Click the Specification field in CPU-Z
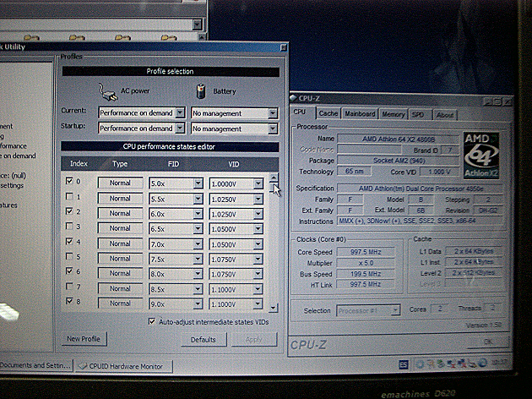 (x=421, y=189)
